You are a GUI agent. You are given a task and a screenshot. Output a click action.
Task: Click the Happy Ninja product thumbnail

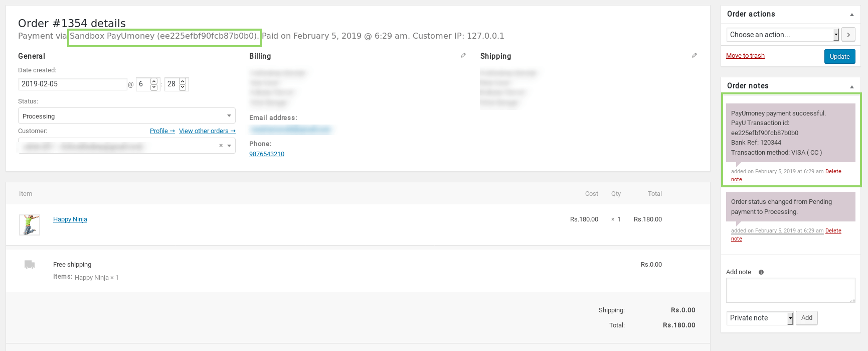30,225
